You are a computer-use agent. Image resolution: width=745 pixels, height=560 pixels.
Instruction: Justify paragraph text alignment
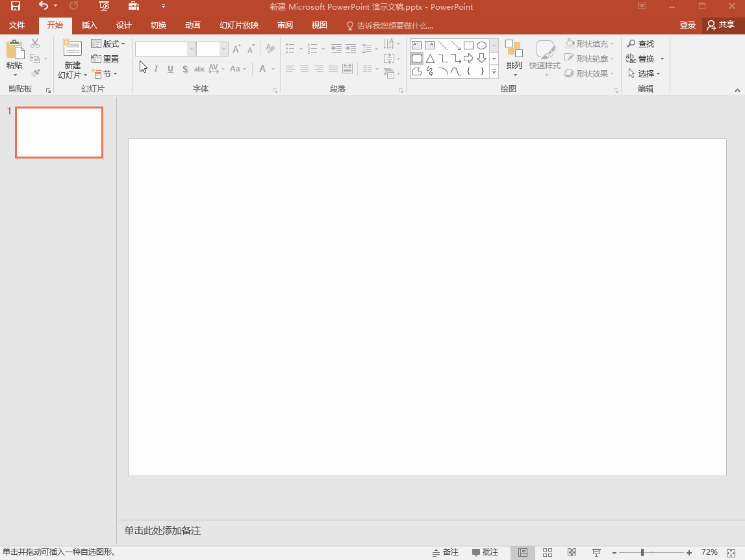(x=333, y=69)
